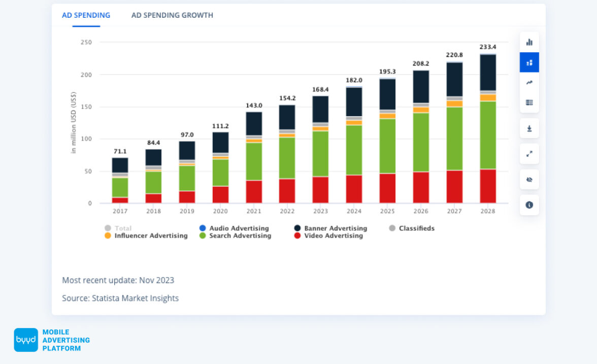This screenshot has width=597, height=364.
Task: Open the table view icon
Action: pyautogui.click(x=529, y=103)
